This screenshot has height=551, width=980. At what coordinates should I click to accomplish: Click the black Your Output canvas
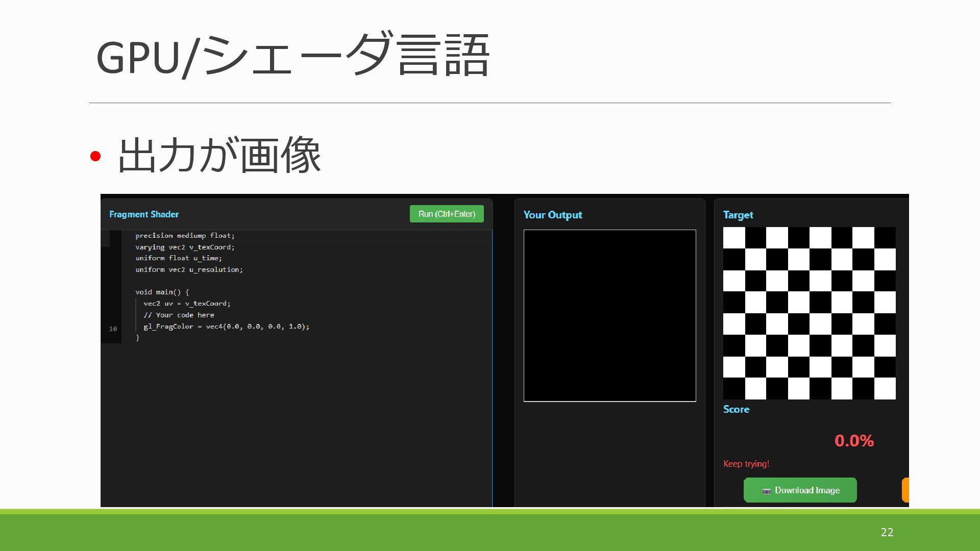point(609,315)
